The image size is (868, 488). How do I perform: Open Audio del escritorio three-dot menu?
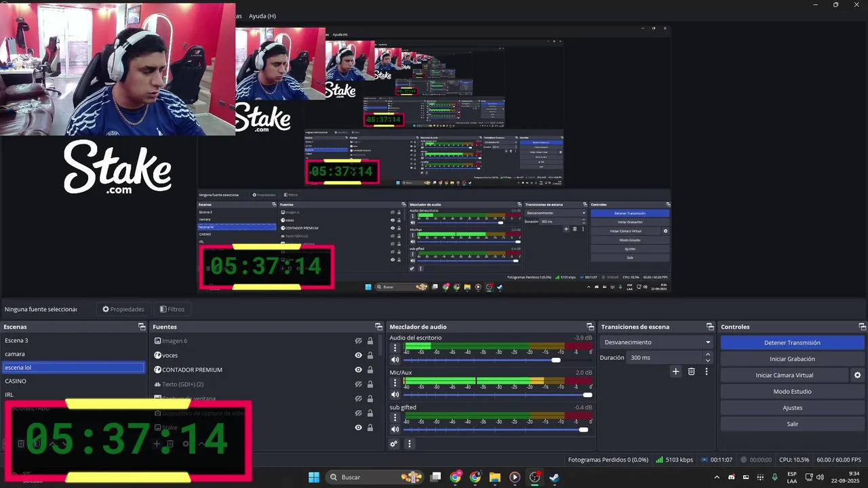395,348
